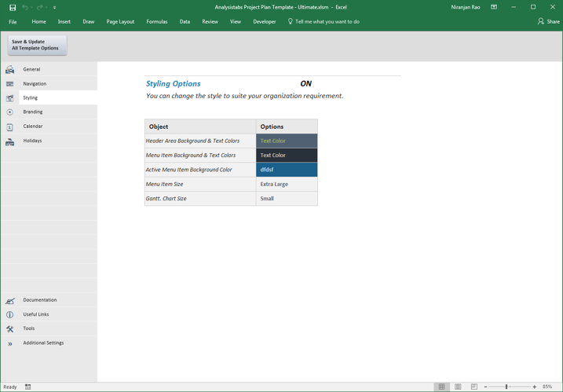Open the Review ribbon tab
This screenshot has height=392, width=563.
(x=210, y=21)
